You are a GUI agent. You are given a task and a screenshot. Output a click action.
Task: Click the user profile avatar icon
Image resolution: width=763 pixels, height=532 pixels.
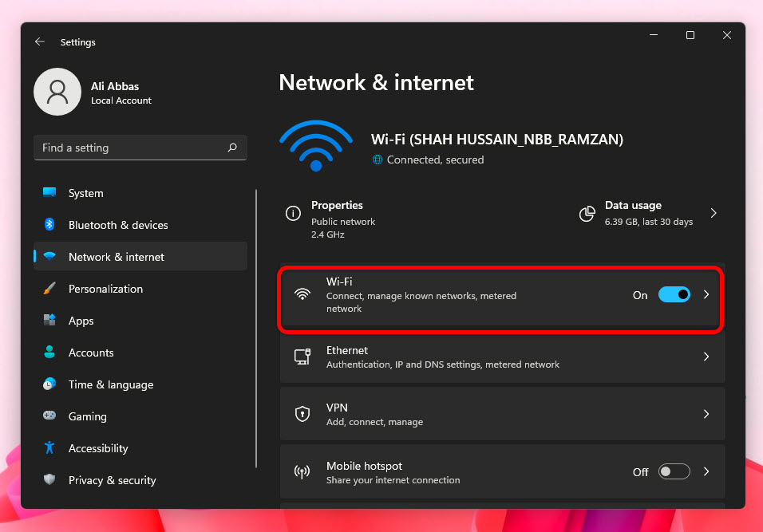pos(57,92)
